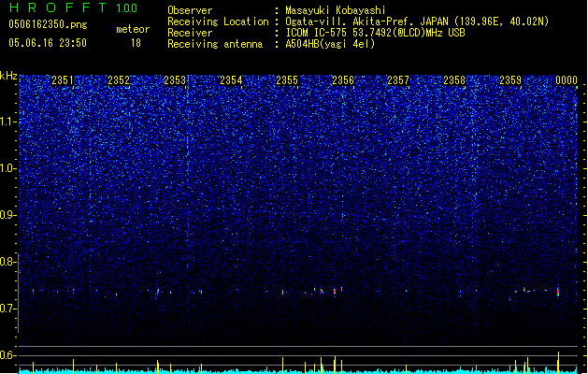Image resolution: width=588 pixels, height=374 pixels.
Task: Click the ICOM IC-575 receiver value
Action: pos(375,33)
